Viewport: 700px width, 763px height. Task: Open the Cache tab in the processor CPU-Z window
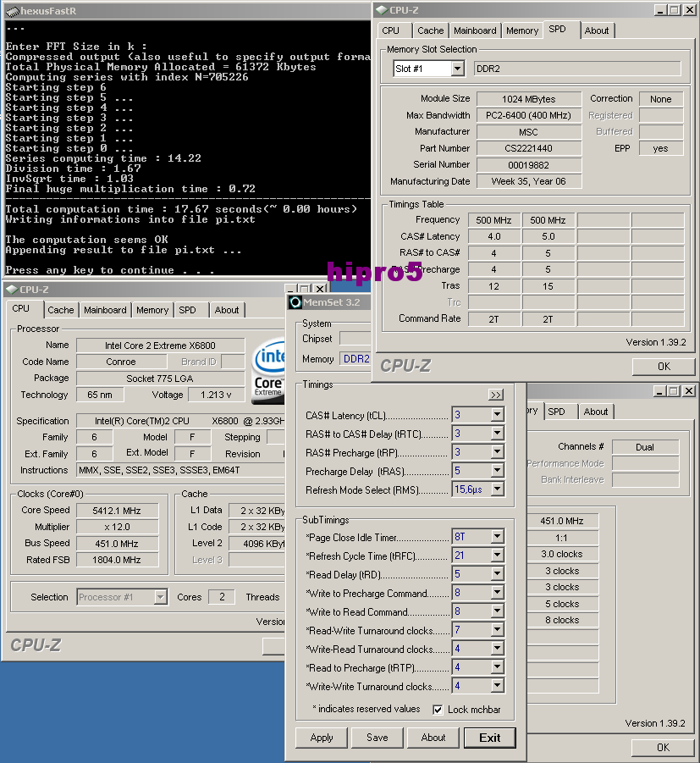(61, 310)
